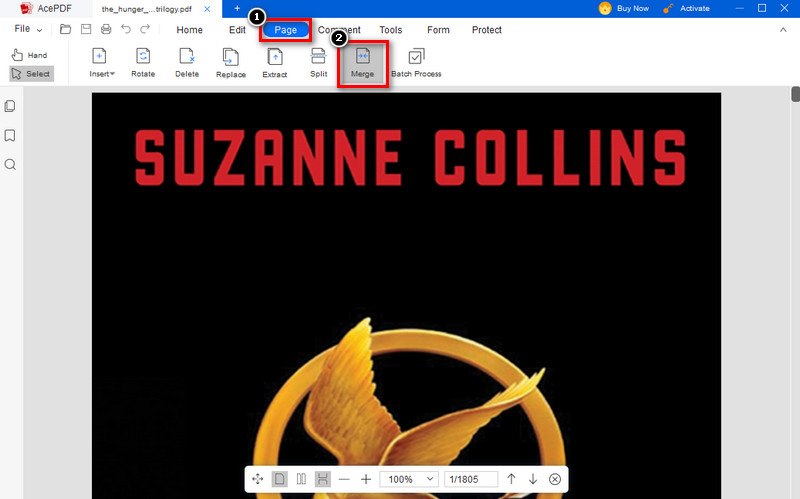The height and width of the screenshot is (499, 800).
Task: Click the save disk icon
Action: (86, 29)
